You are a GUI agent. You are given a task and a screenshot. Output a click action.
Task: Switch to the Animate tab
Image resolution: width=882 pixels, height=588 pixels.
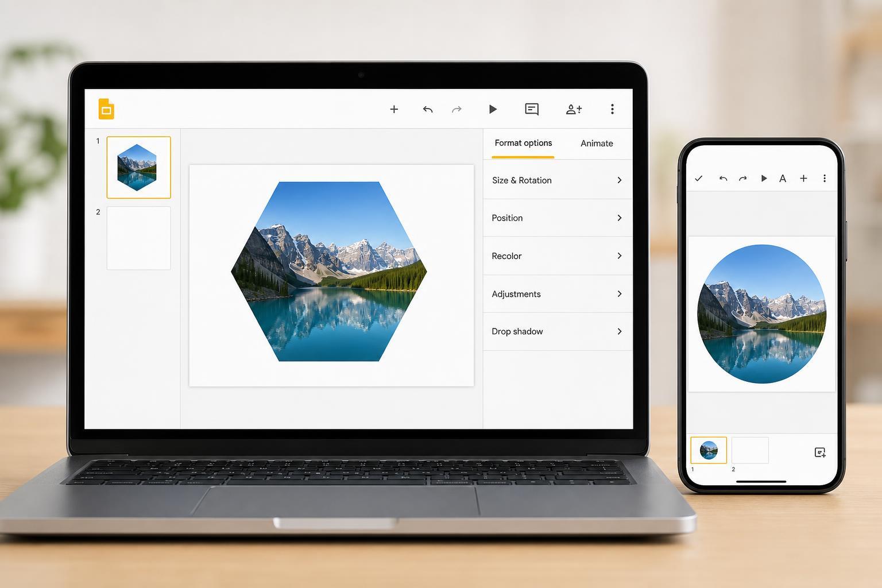(597, 144)
